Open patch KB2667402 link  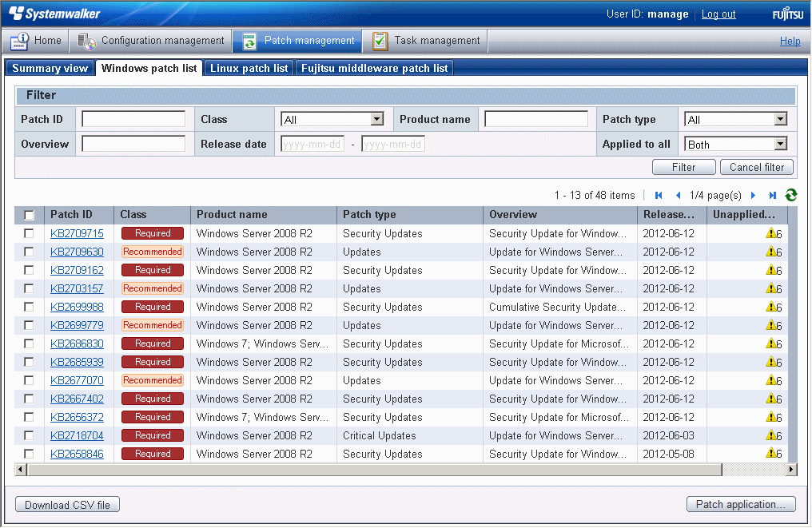tap(77, 399)
